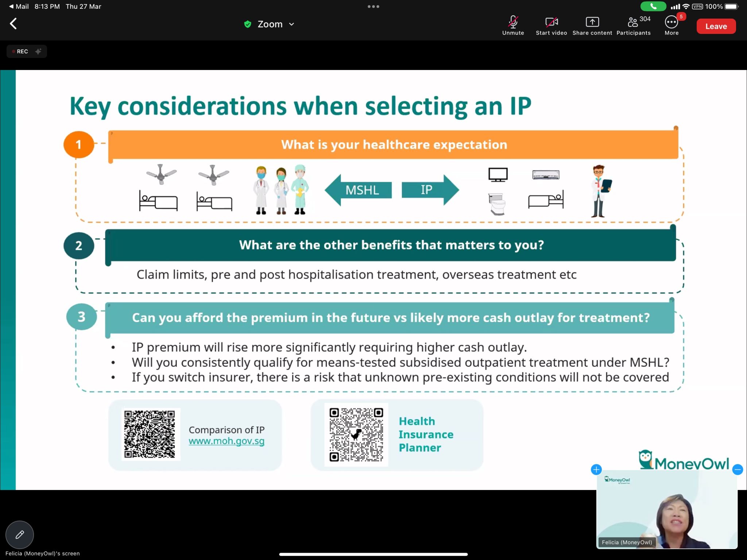Click 'Will you consistently qualify' bullet
The width and height of the screenshot is (747, 560).
pos(400,362)
